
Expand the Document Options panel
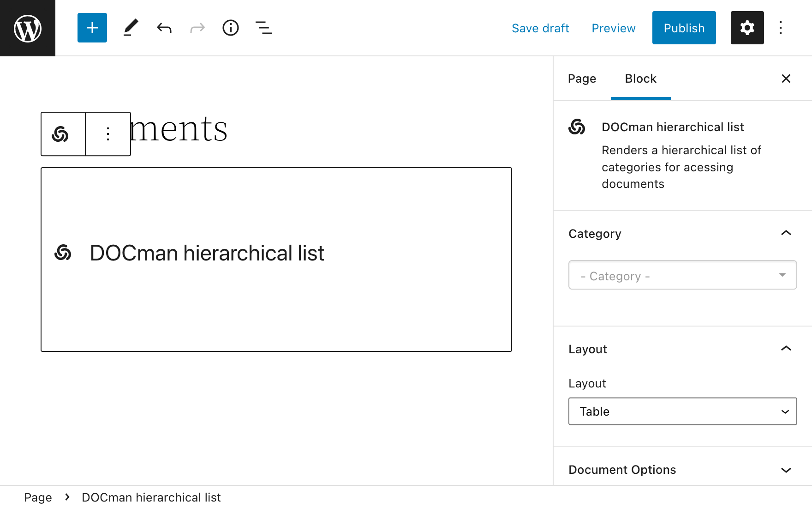click(x=683, y=469)
